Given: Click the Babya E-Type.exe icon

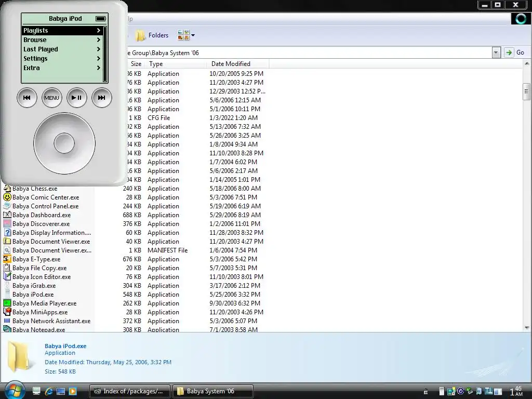Looking at the screenshot, I should 7,259.
